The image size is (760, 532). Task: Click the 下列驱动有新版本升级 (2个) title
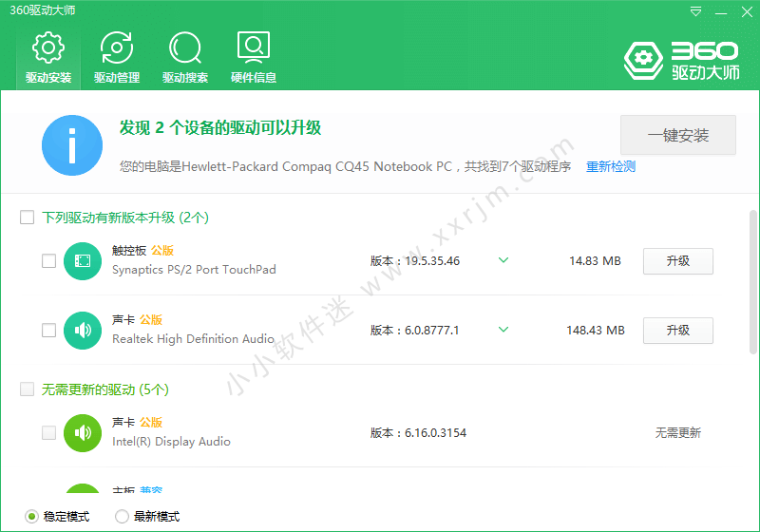[125, 218]
